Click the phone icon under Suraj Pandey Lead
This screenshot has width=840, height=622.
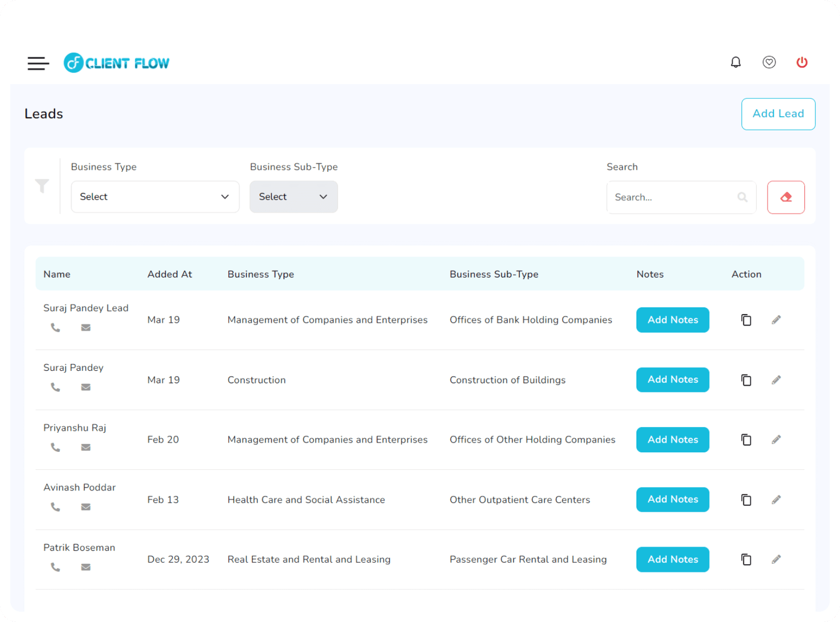point(55,327)
